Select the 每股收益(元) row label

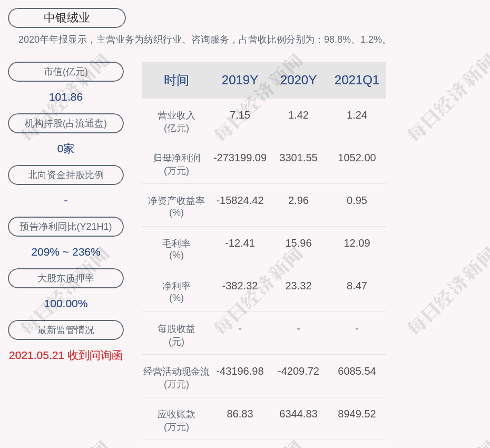177,335
